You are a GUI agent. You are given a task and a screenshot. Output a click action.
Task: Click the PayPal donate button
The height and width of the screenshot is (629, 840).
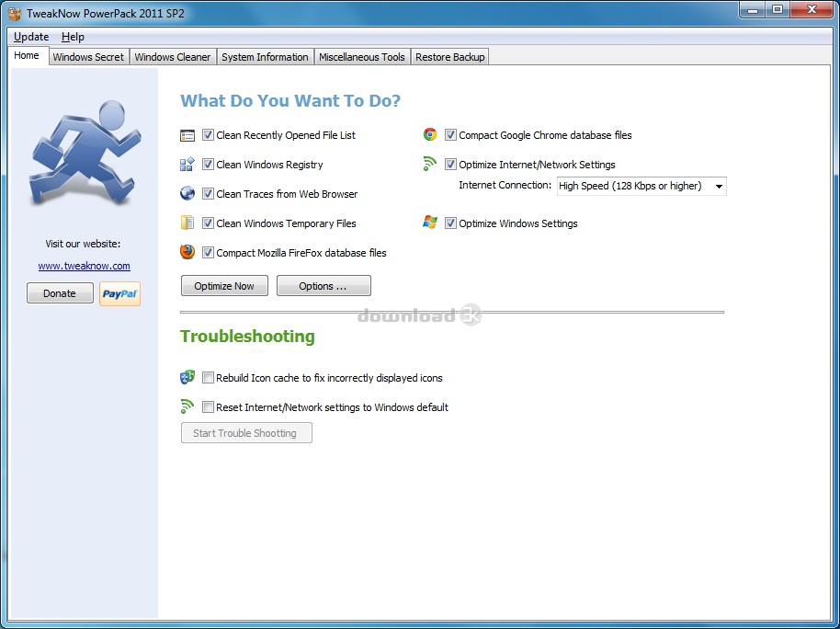click(x=120, y=294)
